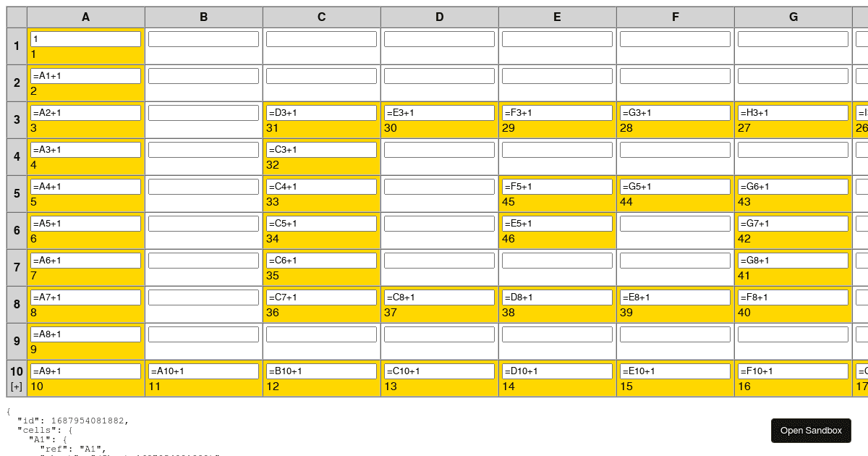
Task: Select the =C8+1 formula in column D
Action: (439, 297)
